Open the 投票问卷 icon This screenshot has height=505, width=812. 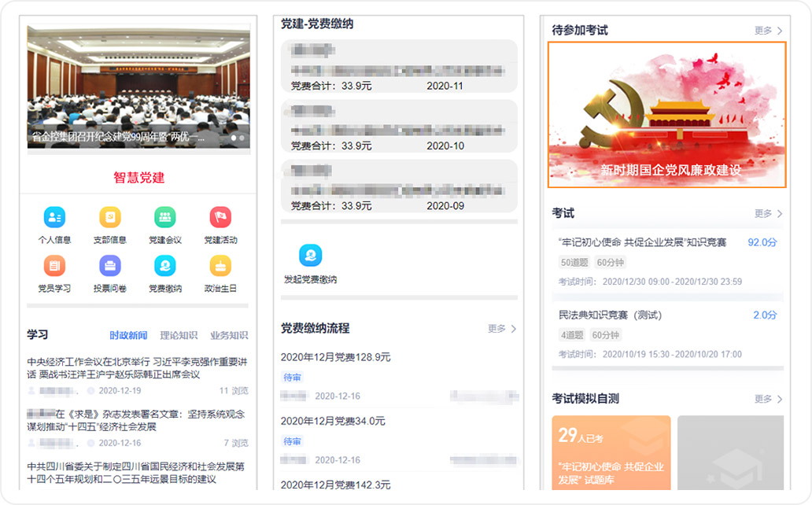coord(109,266)
